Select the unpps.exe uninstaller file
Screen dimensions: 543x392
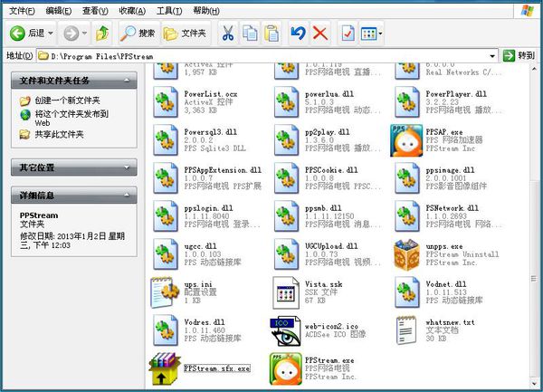coord(406,253)
